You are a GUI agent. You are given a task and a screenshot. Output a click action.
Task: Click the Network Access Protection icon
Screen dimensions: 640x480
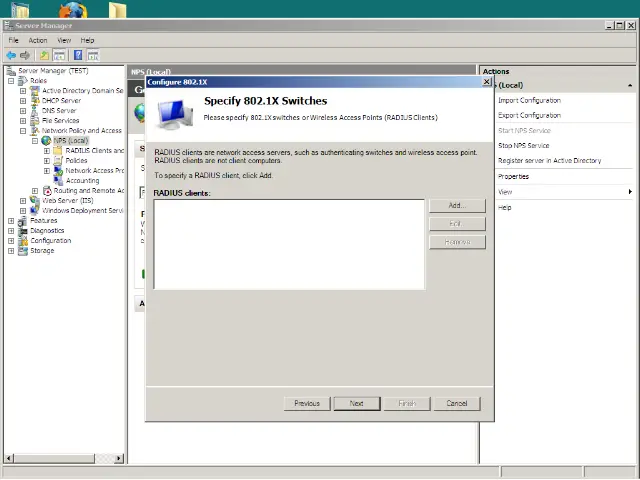[x=58, y=171]
